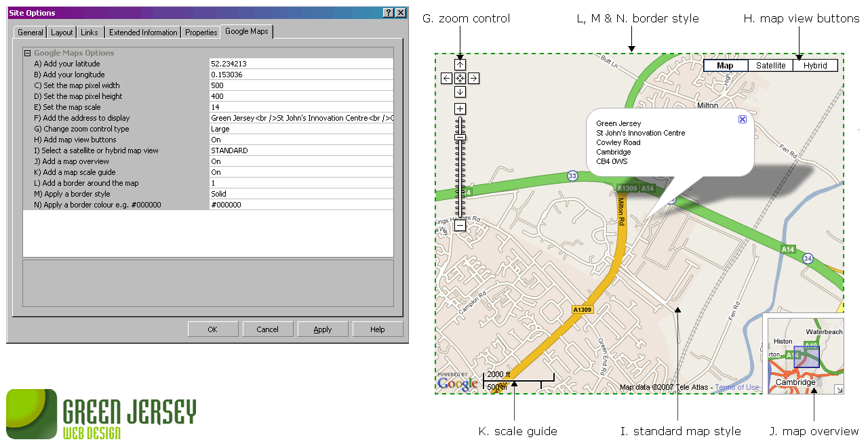The width and height of the screenshot is (868, 446).
Task: Click the Apply button
Action: point(322,329)
